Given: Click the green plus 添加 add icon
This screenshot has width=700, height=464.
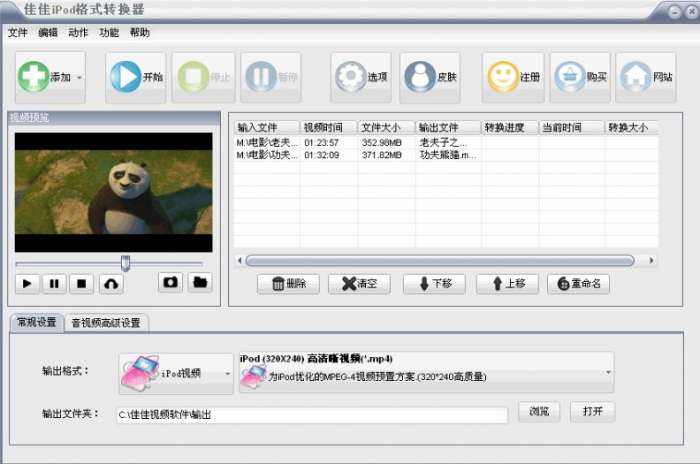Looking at the screenshot, I should pyautogui.click(x=33, y=77).
